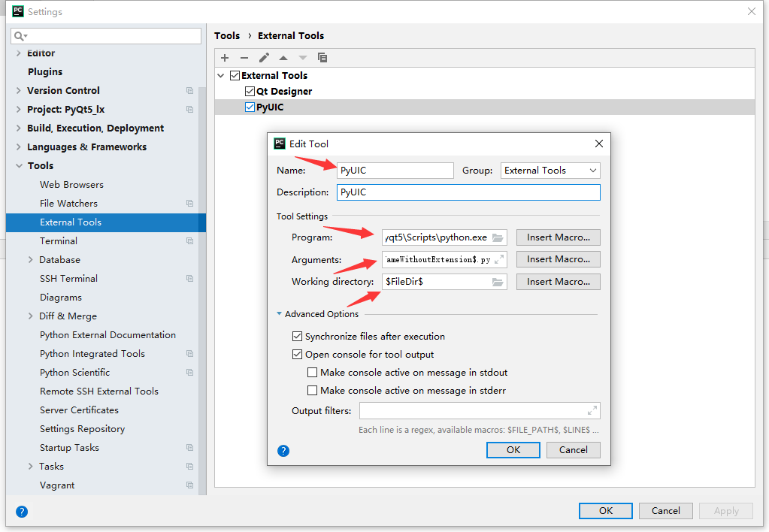Click the Remove tool minus icon
The image size is (769, 532).
pos(244,58)
